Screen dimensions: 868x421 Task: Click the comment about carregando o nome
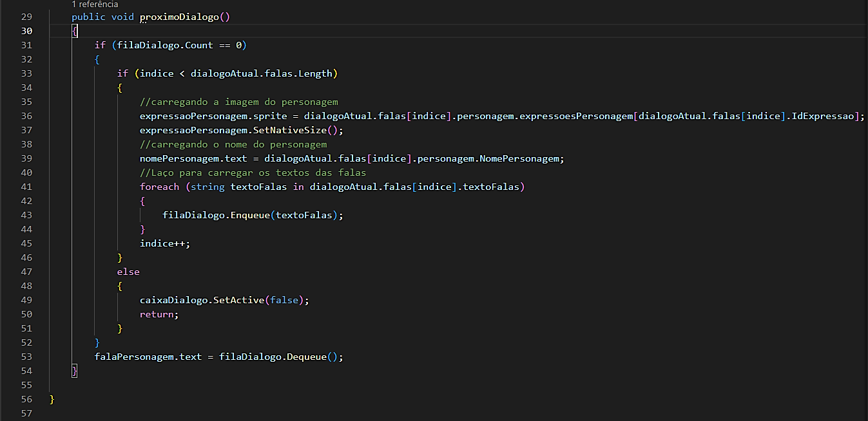tap(233, 144)
